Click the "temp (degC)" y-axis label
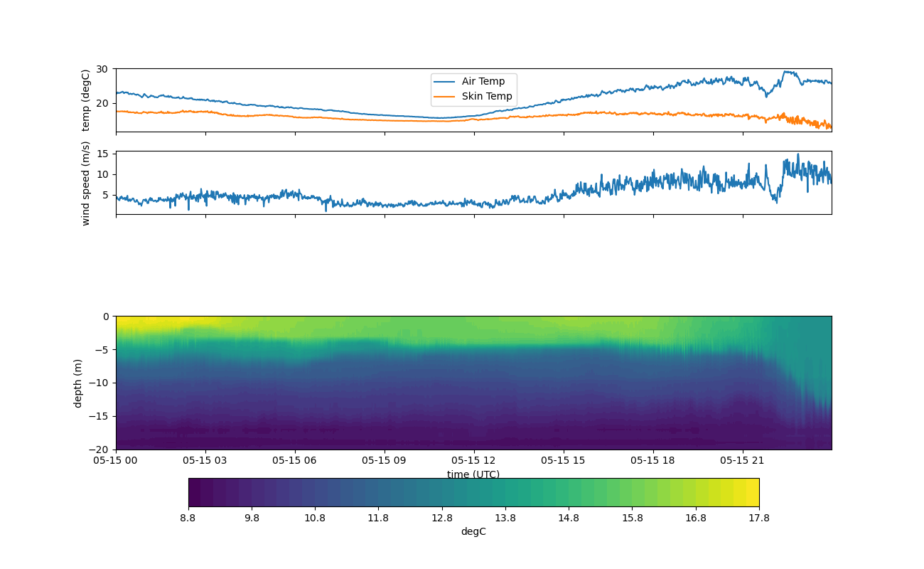The height and width of the screenshot is (569, 924). click(x=86, y=100)
